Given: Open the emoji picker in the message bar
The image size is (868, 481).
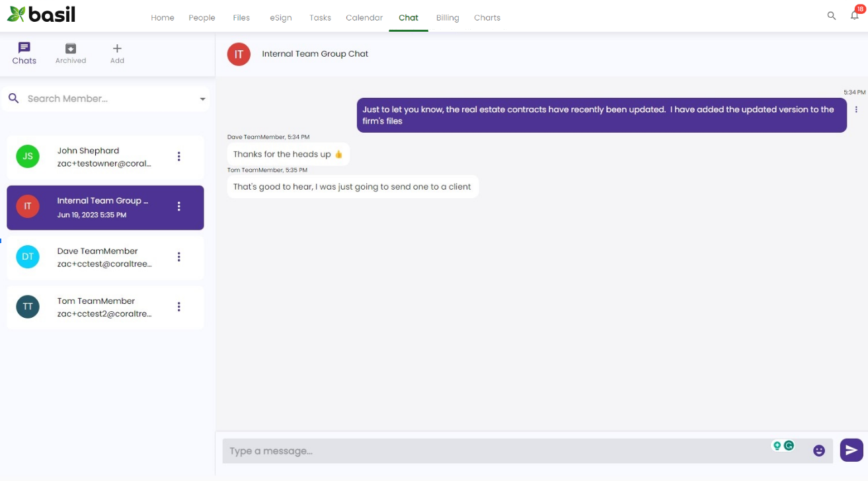Looking at the screenshot, I should [820, 449].
